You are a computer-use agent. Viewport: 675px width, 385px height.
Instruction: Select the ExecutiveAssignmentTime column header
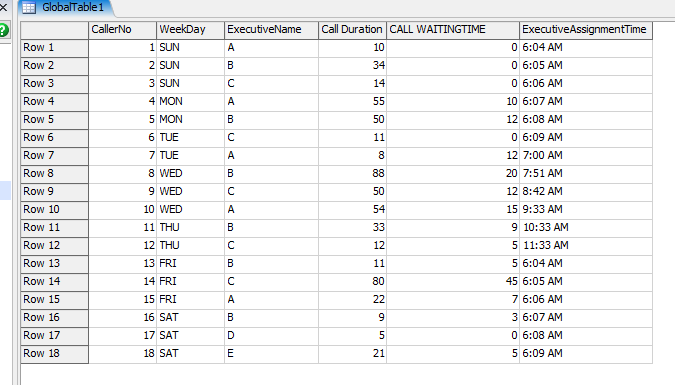(586, 30)
